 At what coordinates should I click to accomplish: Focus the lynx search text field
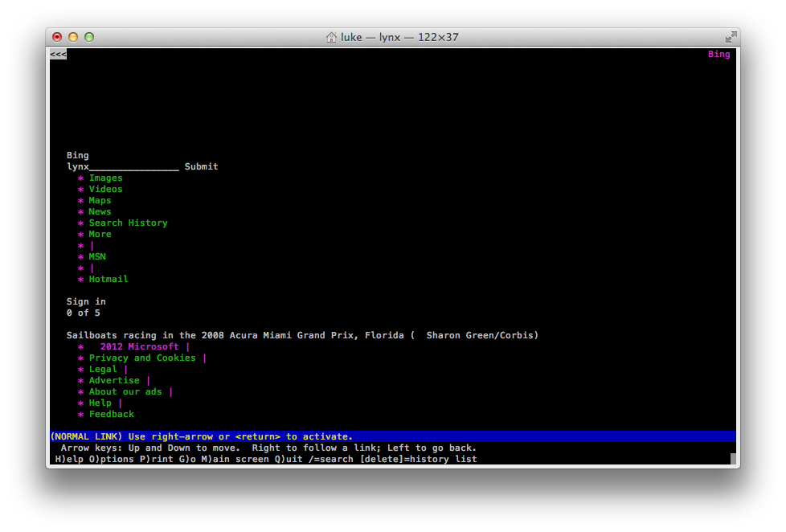133,167
